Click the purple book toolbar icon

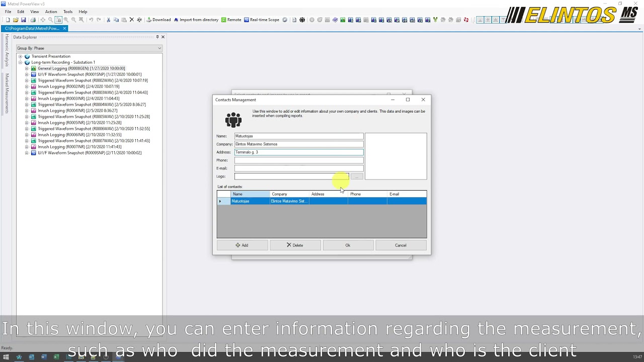pos(335,20)
